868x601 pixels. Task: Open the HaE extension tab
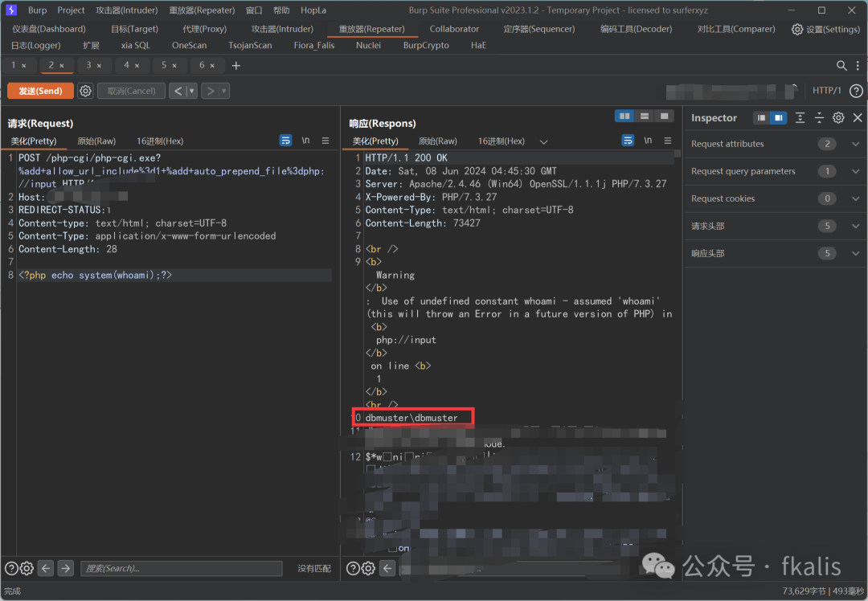[478, 45]
